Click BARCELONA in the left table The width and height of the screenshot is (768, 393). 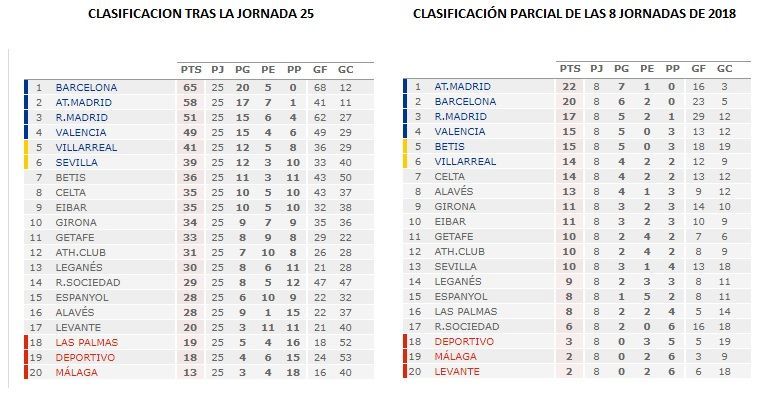pos(86,88)
